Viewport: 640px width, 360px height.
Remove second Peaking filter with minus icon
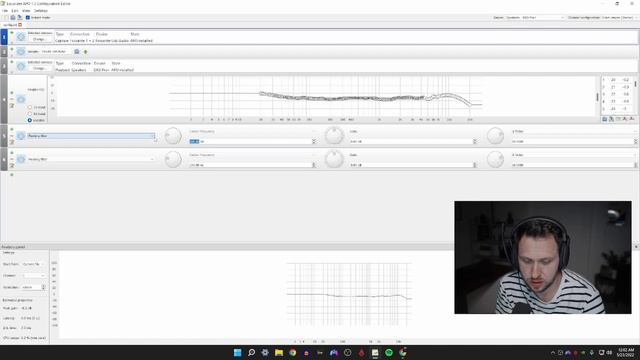[x=12, y=159]
